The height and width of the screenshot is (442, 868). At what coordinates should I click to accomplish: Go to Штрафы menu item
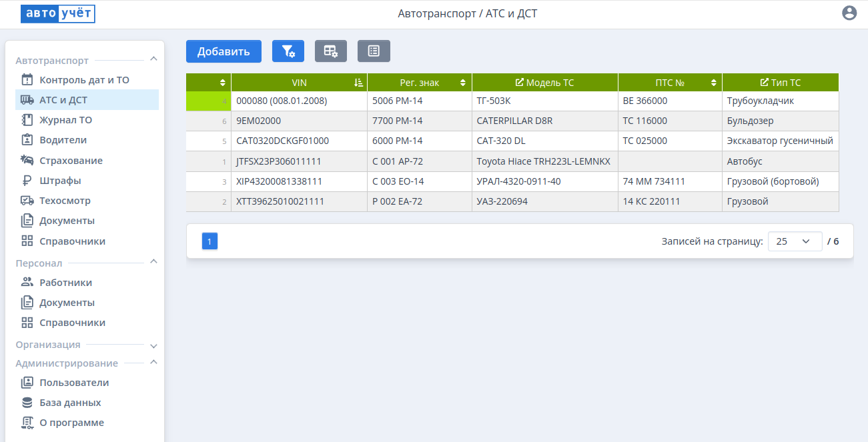pos(87,180)
